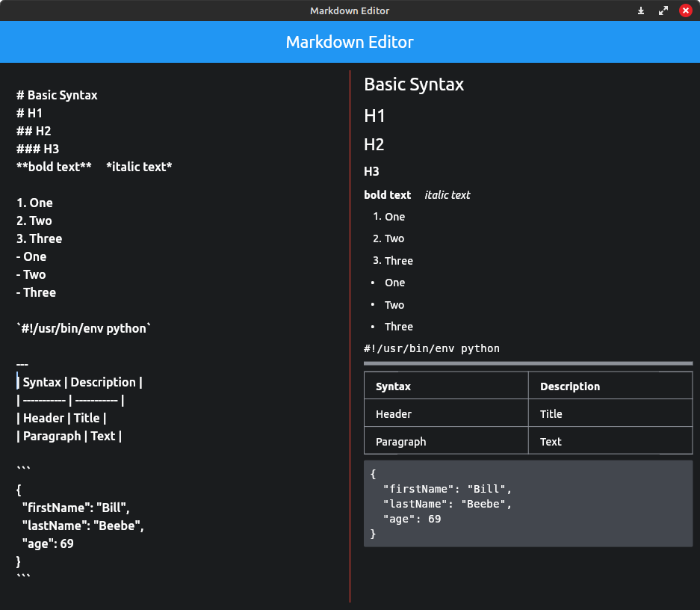The image size is (700, 610).
Task: Click '"age": 69' in preview code block
Action: 412,519
